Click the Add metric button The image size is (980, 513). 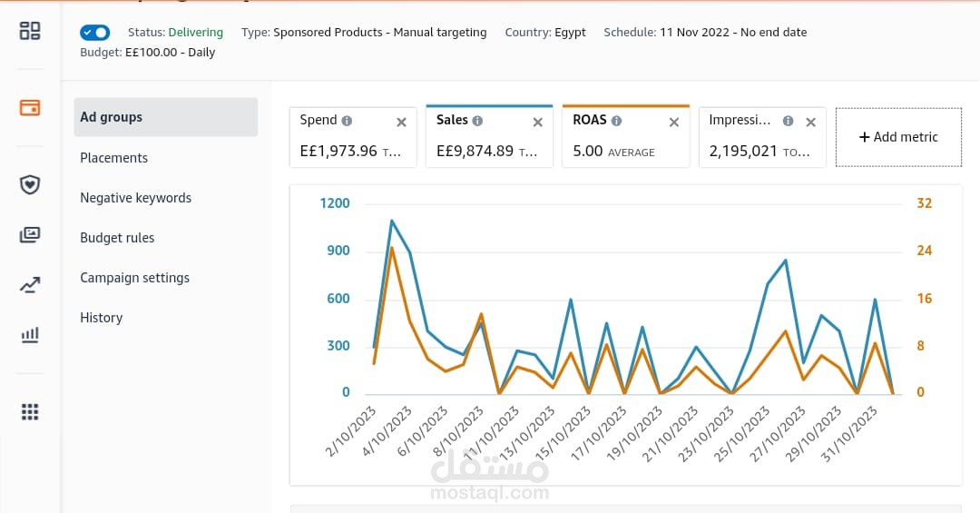tap(898, 137)
